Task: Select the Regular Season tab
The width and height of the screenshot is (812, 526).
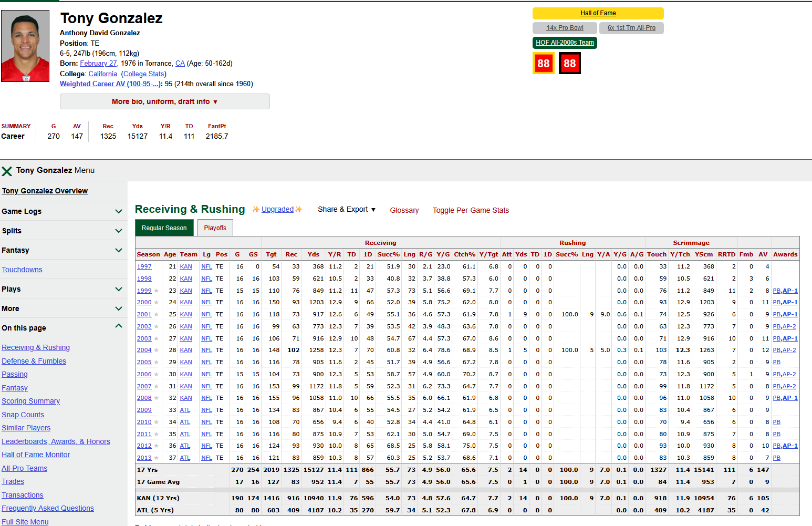Action: tap(164, 228)
